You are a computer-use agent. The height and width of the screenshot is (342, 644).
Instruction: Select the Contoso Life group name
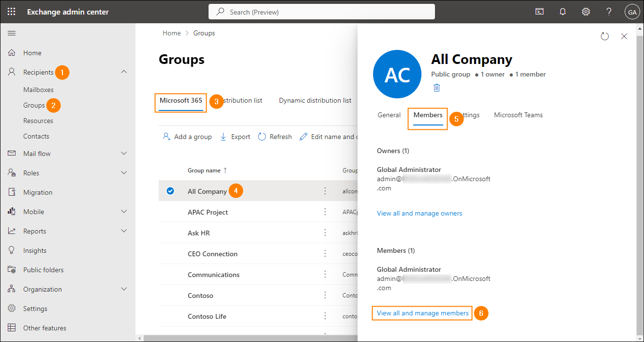coord(207,316)
